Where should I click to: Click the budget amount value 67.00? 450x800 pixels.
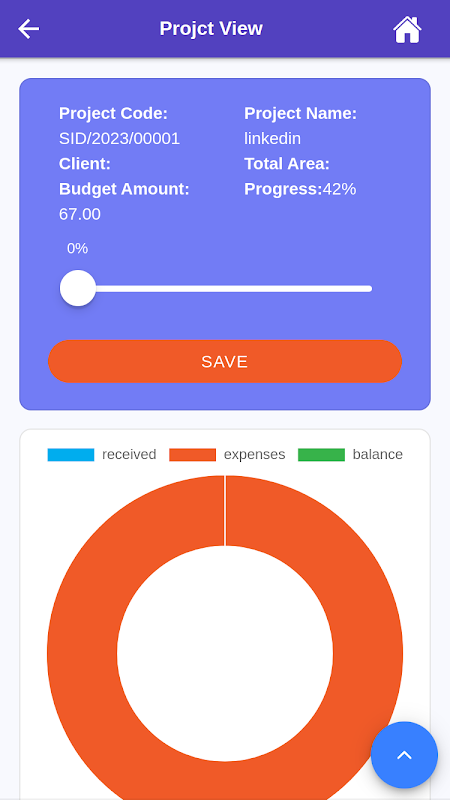pos(80,214)
